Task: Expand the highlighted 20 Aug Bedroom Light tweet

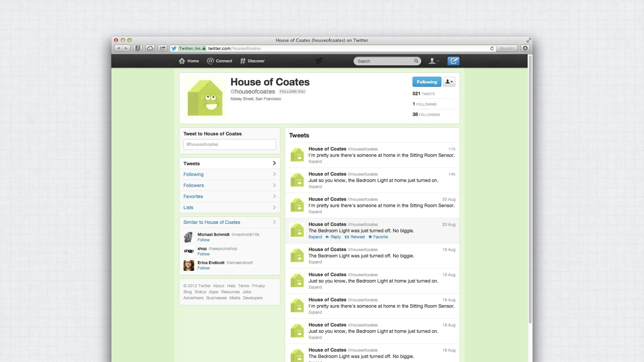Action: coord(315,237)
